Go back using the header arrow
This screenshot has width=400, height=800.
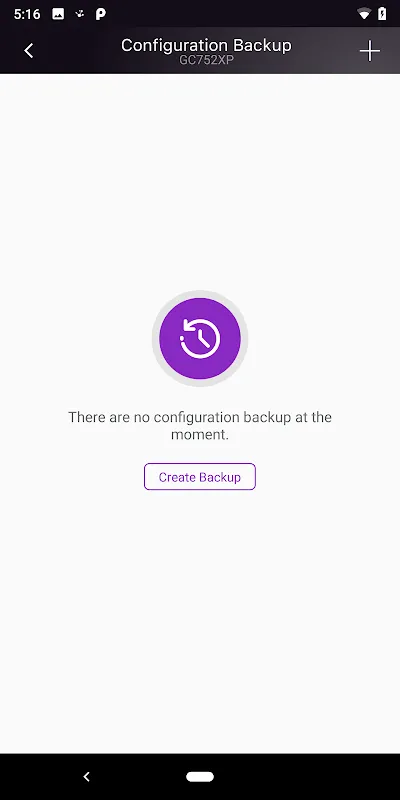29,51
